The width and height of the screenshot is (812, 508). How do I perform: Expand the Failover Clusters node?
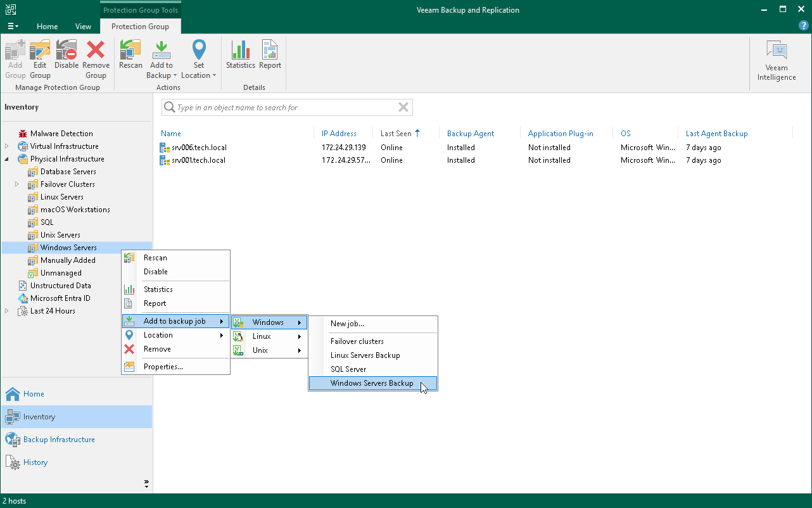(17, 184)
